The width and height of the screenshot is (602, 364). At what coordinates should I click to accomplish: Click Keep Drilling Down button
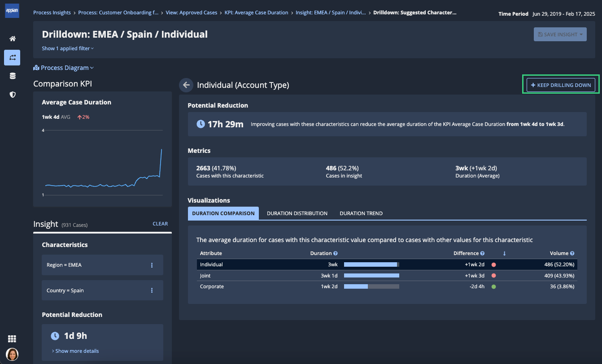tap(561, 85)
